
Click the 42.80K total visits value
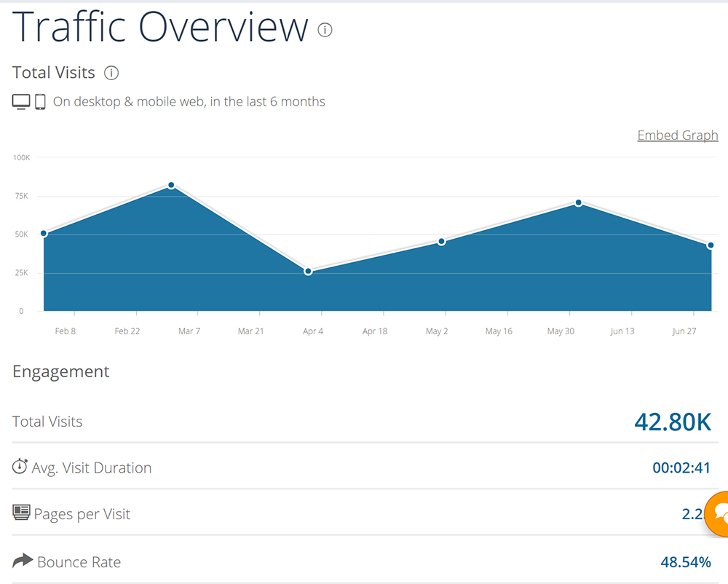672,422
